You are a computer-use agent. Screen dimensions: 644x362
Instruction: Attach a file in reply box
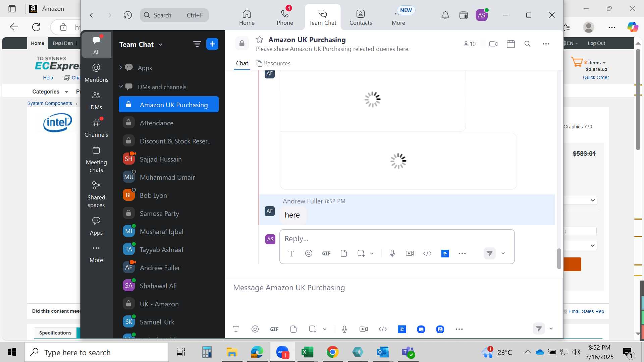click(x=343, y=253)
